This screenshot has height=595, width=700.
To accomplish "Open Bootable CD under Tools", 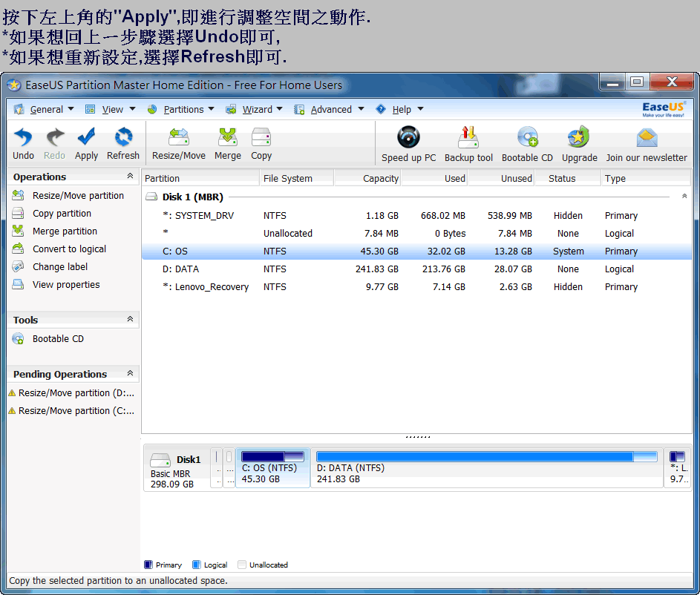I will click(58, 339).
